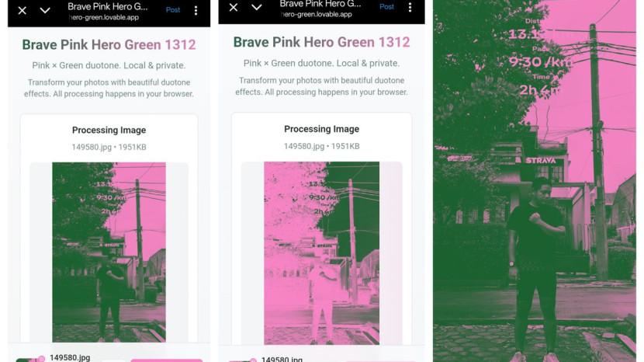Open the middle three-dot overflow menu

point(410,7)
